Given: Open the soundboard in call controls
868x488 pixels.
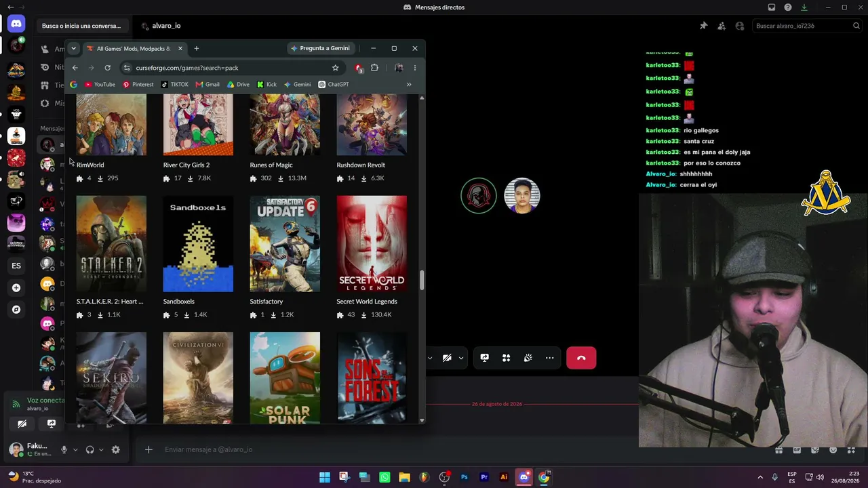Looking at the screenshot, I should pyautogui.click(x=528, y=358).
